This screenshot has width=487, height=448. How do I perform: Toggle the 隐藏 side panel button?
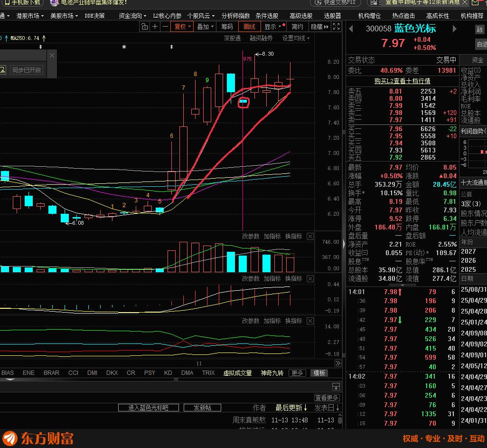point(319,27)
